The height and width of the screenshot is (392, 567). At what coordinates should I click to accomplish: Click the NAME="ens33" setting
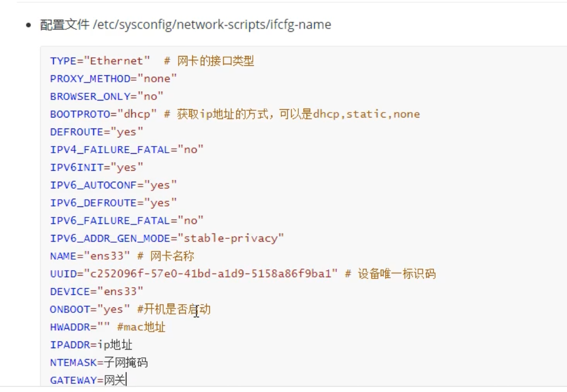[x=90, y=256]
